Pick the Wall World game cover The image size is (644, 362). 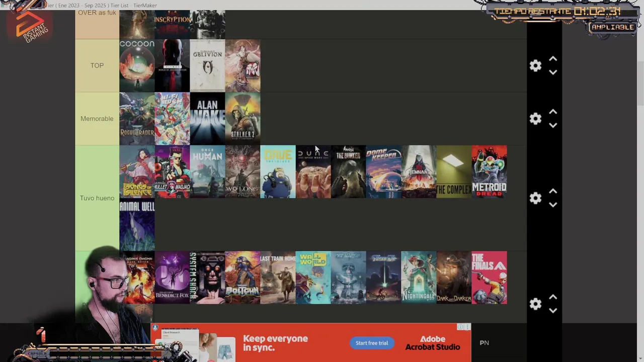click(x=313, y=278)
